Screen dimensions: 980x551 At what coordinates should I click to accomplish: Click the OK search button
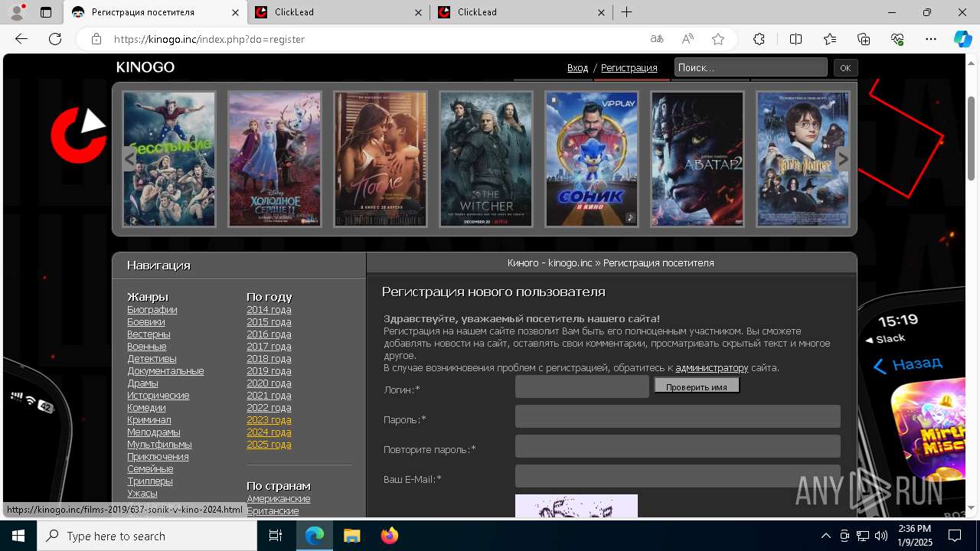click(x=845, y=67)
